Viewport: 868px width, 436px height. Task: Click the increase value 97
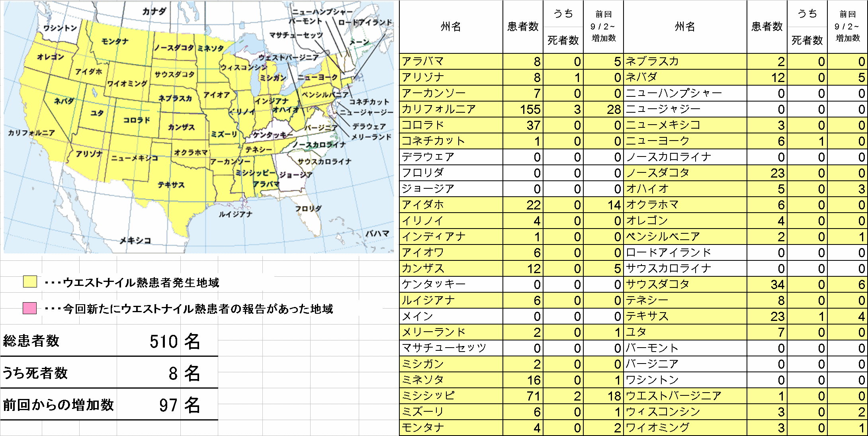(168, 405)
